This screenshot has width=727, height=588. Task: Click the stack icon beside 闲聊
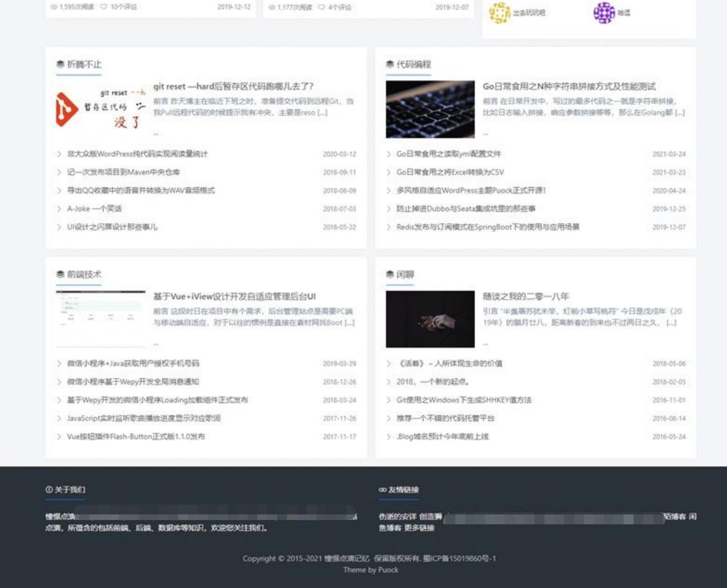(x=389, y=275)
